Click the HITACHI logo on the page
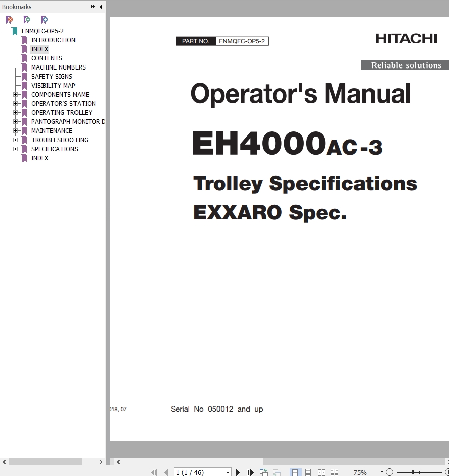 407,39
